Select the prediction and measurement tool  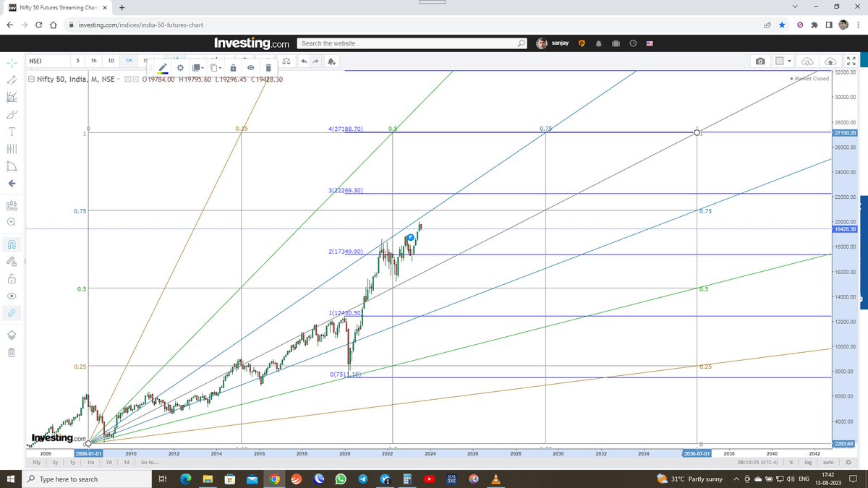[11, 166]
